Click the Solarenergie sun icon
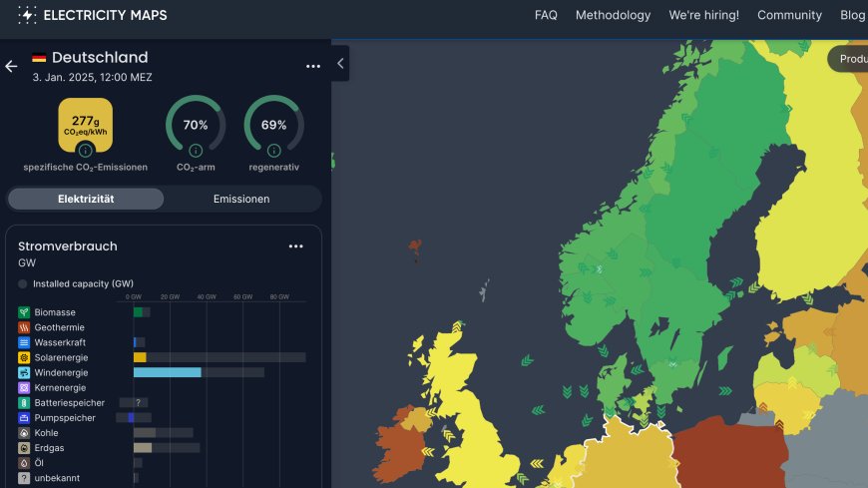Image resolution: width=868 pixels, height=488 pixels. 24,357
